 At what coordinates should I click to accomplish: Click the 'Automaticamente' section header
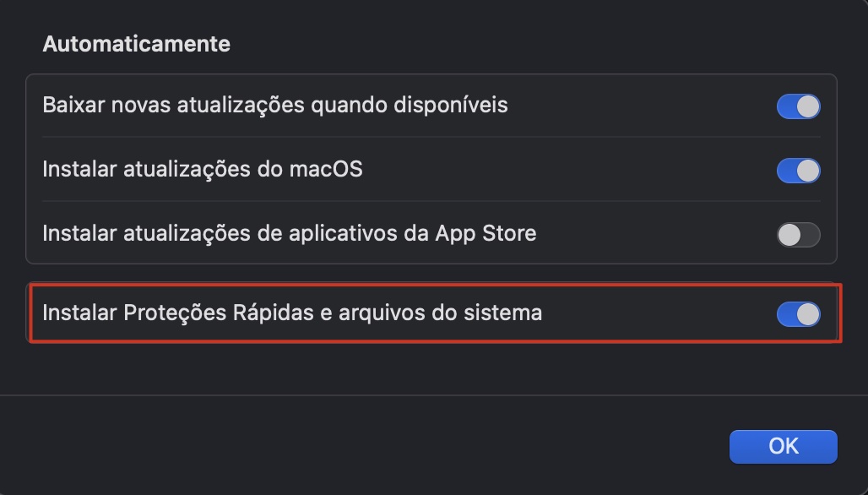136,44
